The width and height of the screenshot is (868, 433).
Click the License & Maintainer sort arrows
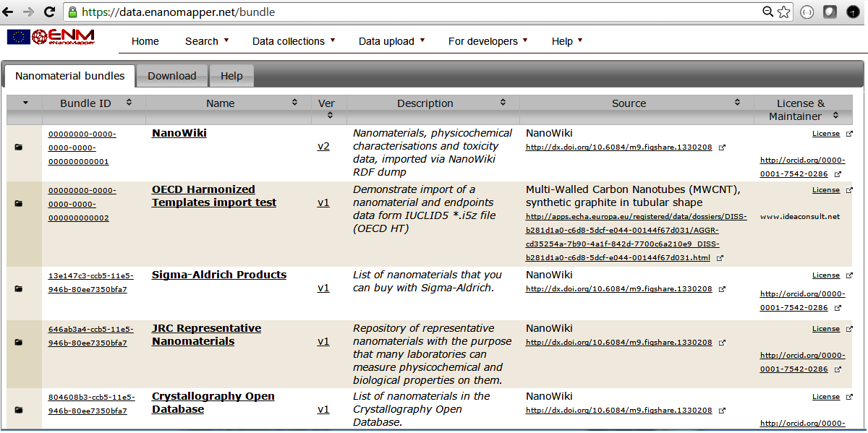coord(835,116)
